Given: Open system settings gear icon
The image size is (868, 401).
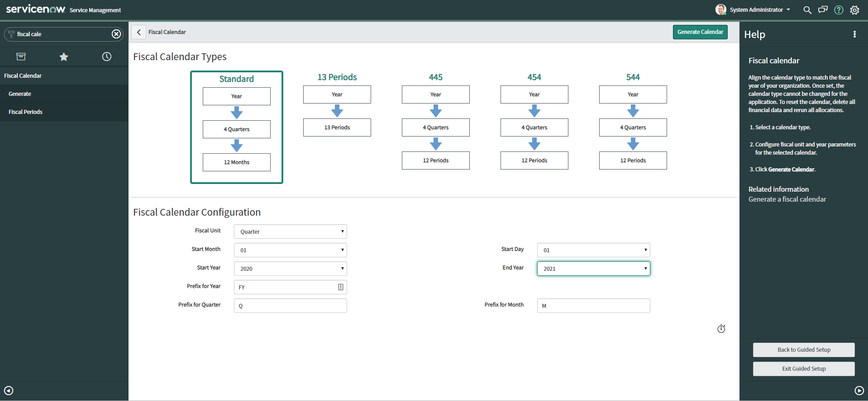Looking at the screenshot, I should (x=854, y=10).
